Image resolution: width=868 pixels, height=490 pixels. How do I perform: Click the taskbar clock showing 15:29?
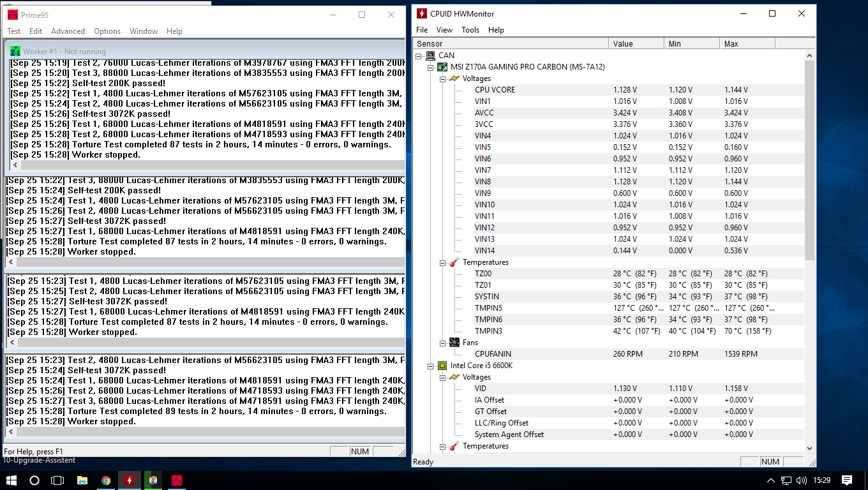point(821,480)
